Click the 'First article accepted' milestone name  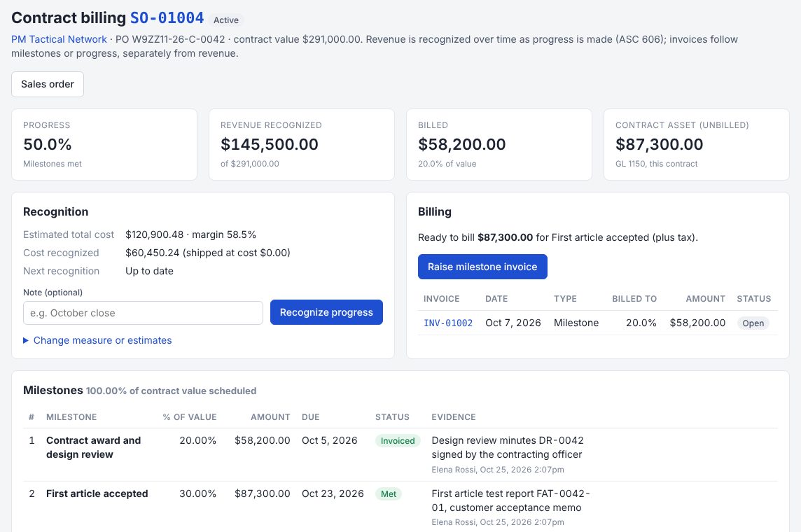point(97,493)
